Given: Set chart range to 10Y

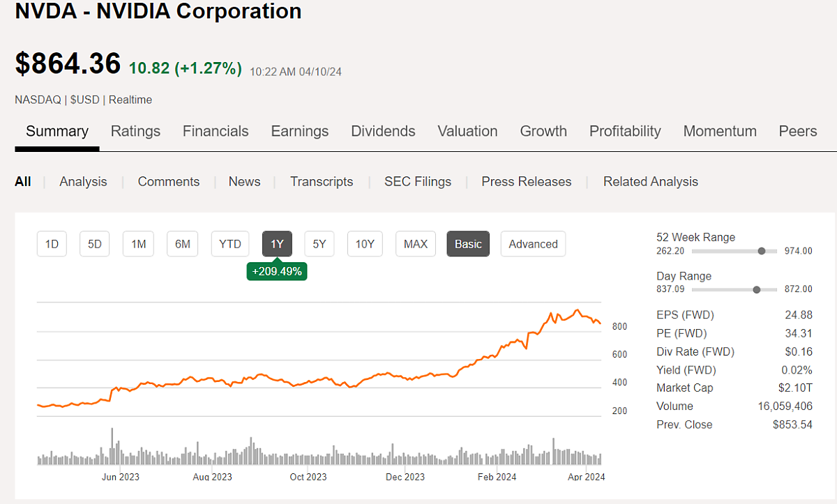Looking at the screenshot, I should (x=365, y=244).
